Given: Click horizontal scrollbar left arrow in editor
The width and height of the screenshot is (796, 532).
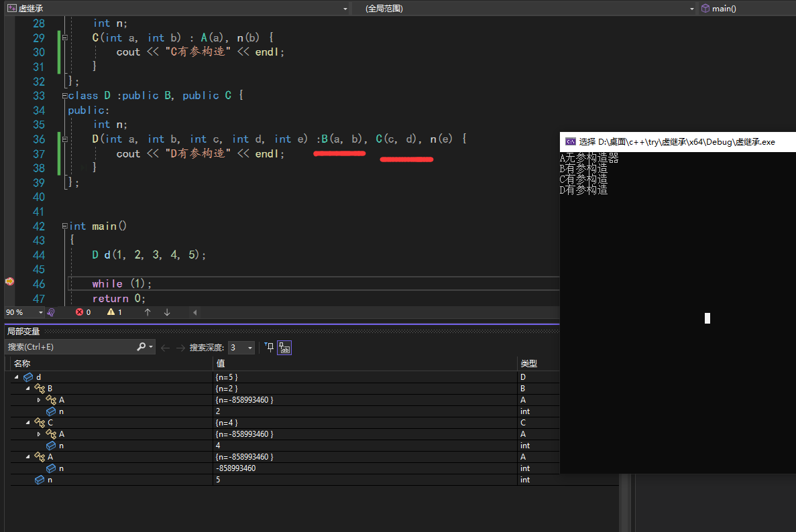Looking at the screenshot, I should [195, 312].
